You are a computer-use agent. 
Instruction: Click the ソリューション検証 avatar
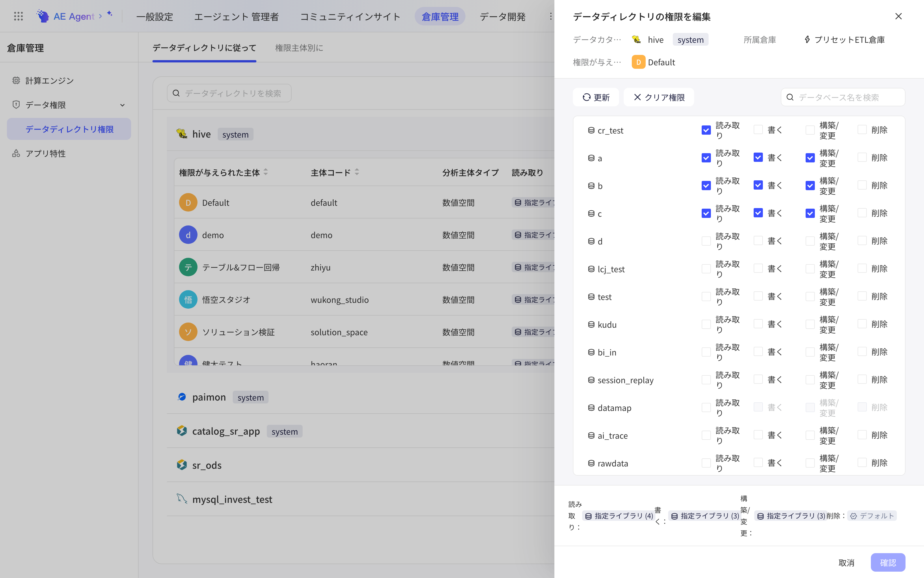tap(188, 332)
